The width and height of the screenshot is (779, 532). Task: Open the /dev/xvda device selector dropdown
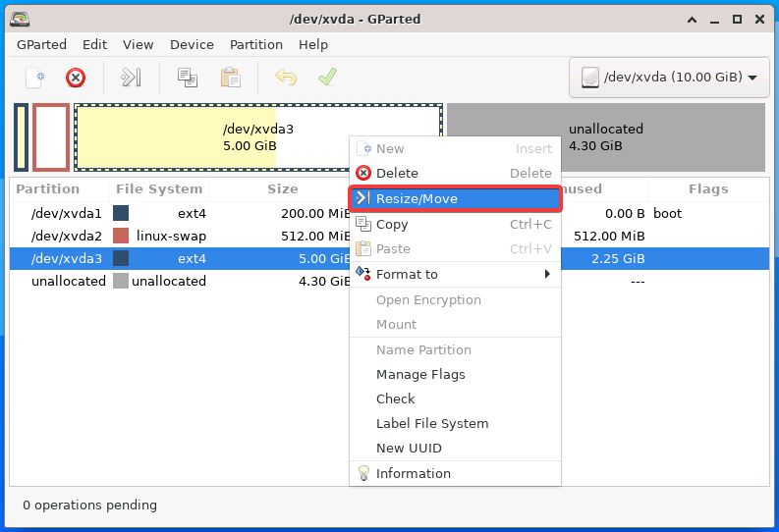(x=669, y=78)
